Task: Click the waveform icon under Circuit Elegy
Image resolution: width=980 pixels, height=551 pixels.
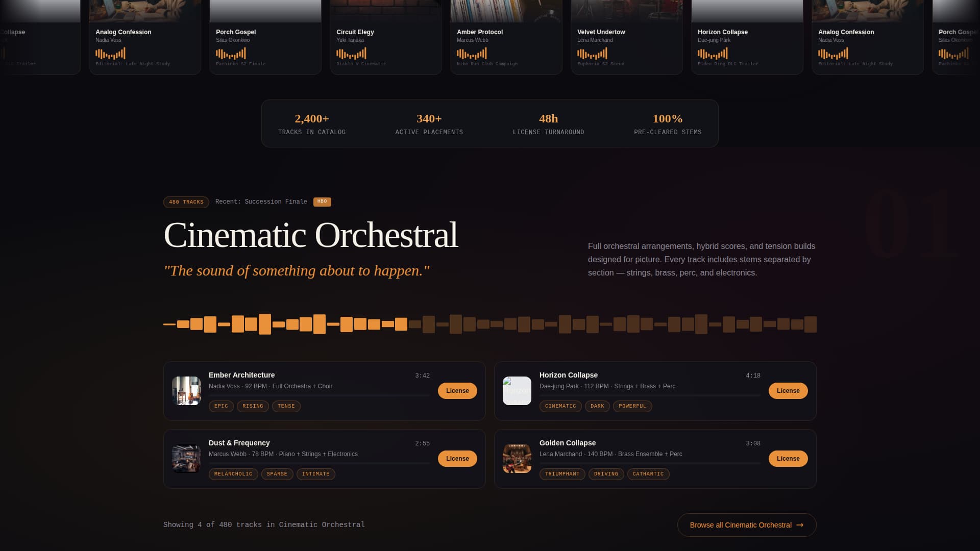Action: click(x=350, y=53)
